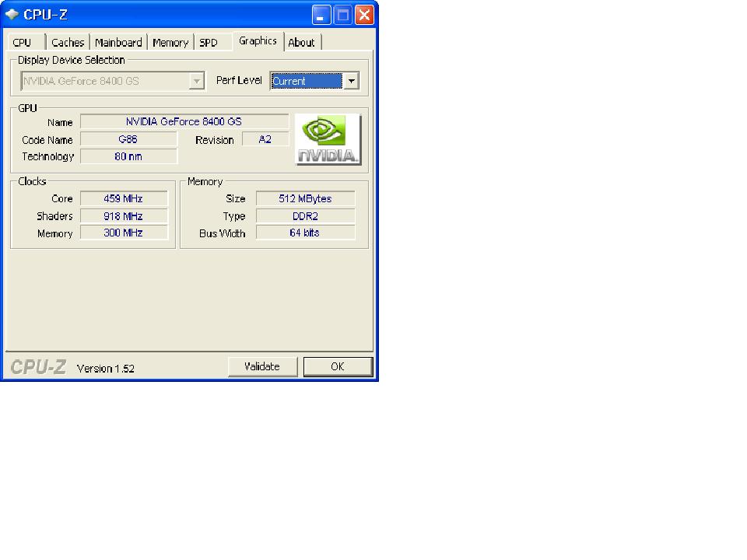Click the CPU-Z title bar app icon
The height and width of the screenshot is (560, 747).
12,14
